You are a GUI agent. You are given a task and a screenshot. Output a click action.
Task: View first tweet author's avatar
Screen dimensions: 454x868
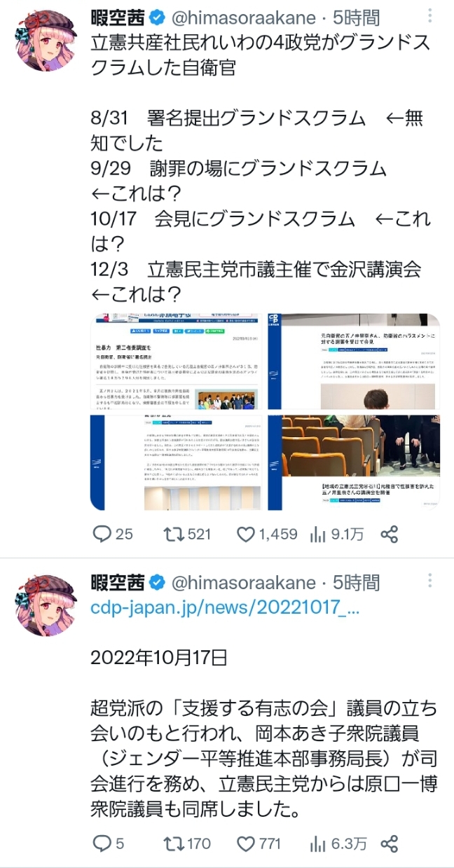coord(47,40)
